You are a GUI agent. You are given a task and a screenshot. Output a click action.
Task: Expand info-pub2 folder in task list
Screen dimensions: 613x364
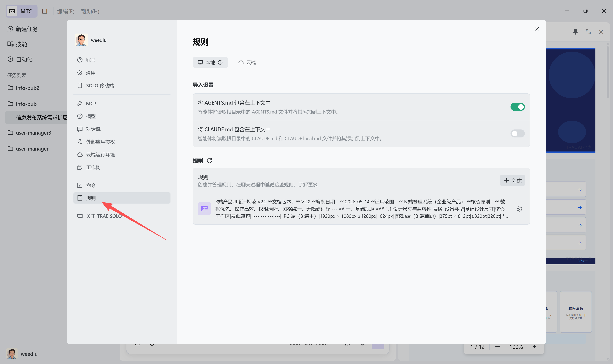(x=23, y=88)
